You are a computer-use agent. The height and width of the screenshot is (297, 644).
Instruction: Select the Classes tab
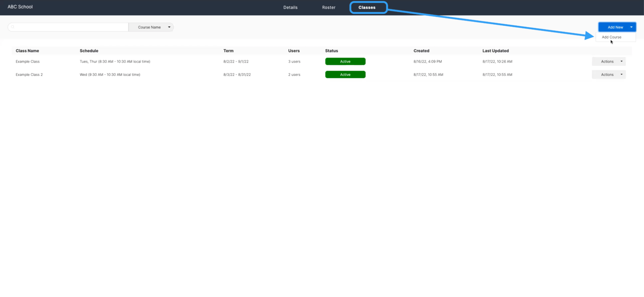[x=367, y=7]
